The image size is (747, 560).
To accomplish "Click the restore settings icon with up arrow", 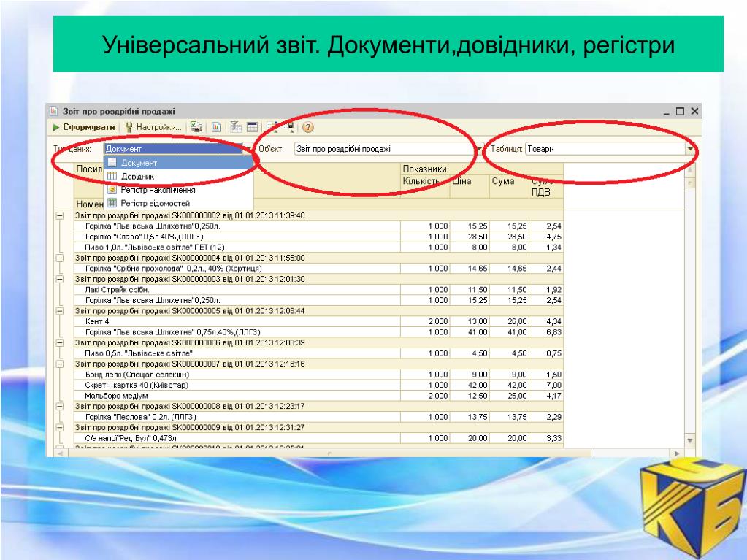I will click(x=273, y=127).
